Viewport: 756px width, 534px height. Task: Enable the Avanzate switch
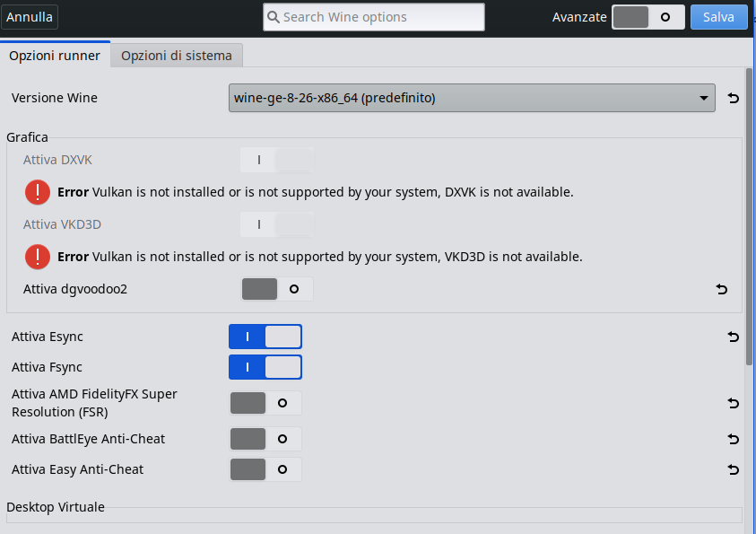click(648, 17)
